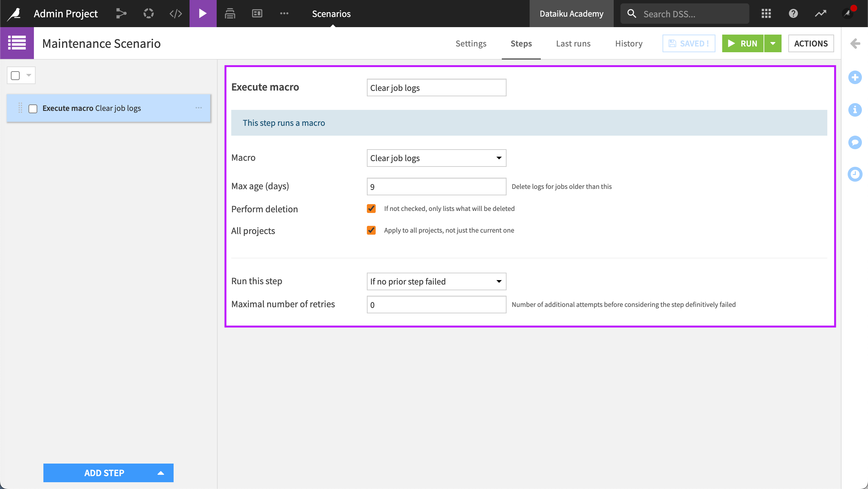Click the Maintenance Scenario title
Viewport: 868px width, 489px height.
pyautogui.click(x=101, y=43)
